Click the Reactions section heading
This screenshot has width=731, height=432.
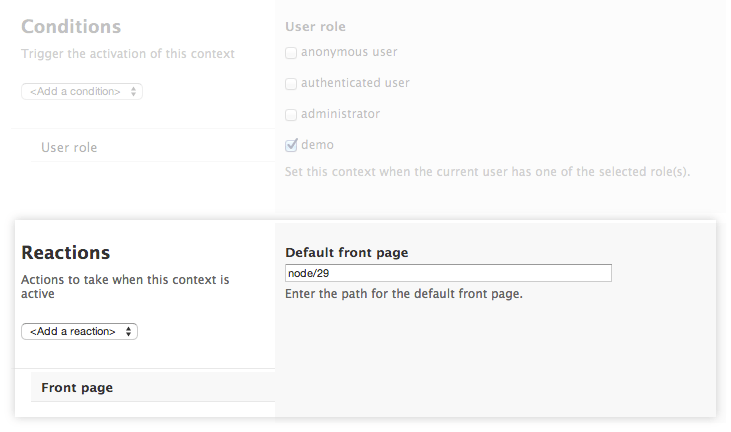coord(65,252)
